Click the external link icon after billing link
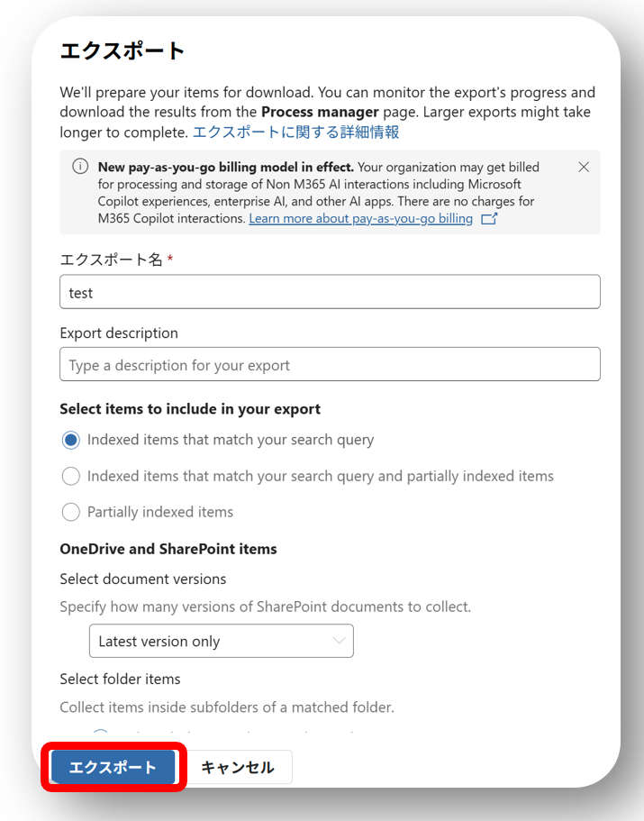The height and width of the screenshot is (821, 644). tap(489, 219)
